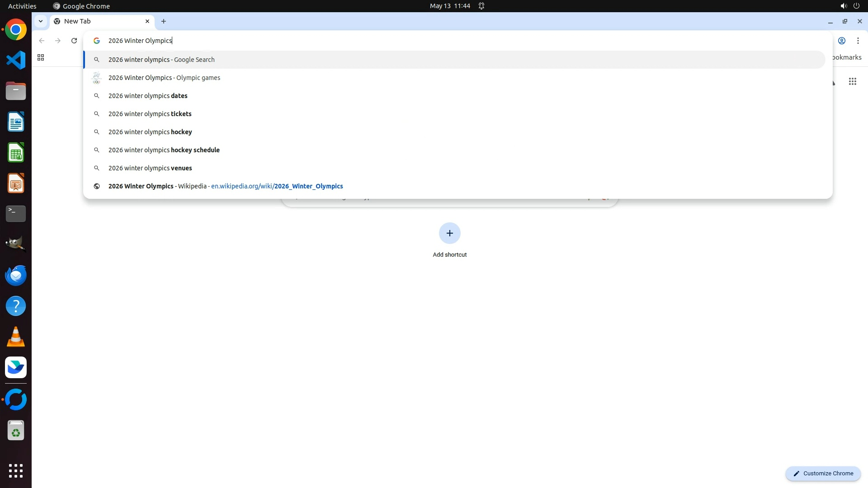Click the Add shortcut plus button

coord(449,233)
